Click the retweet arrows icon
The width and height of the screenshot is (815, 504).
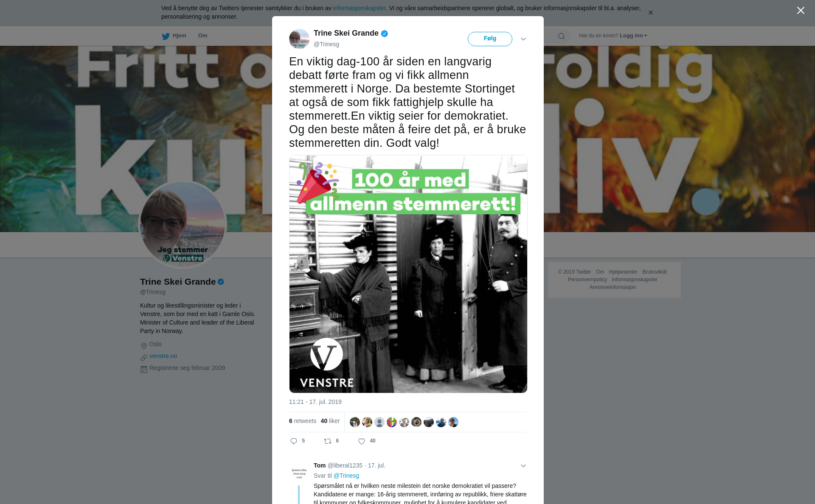(x=328, y=441)
